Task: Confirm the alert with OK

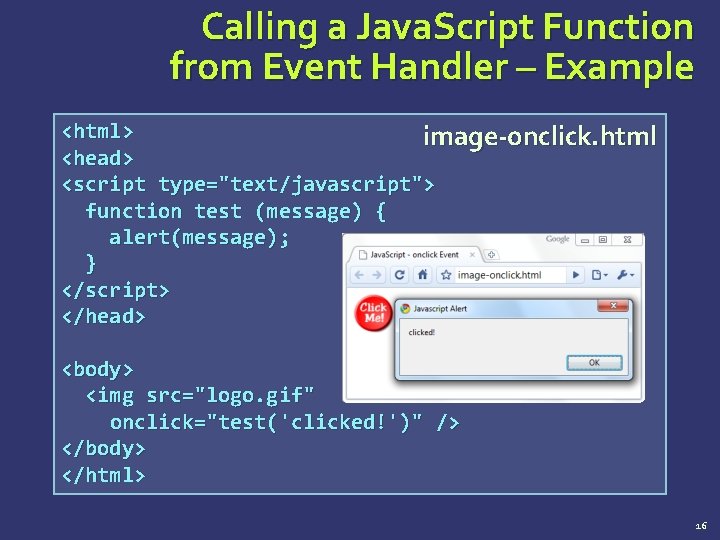Action: (x=594, y=362)
